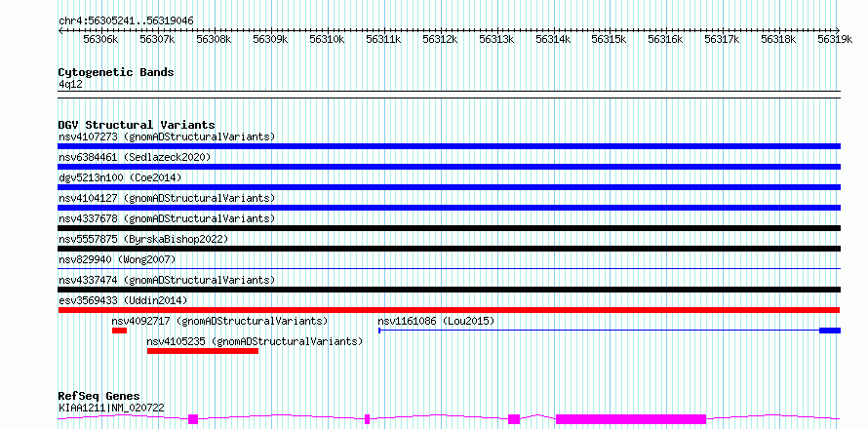Open the nsv4092717 (gnomADStructuralVariants) label
This screenshot has width=868, height=429.
[219, 321]
